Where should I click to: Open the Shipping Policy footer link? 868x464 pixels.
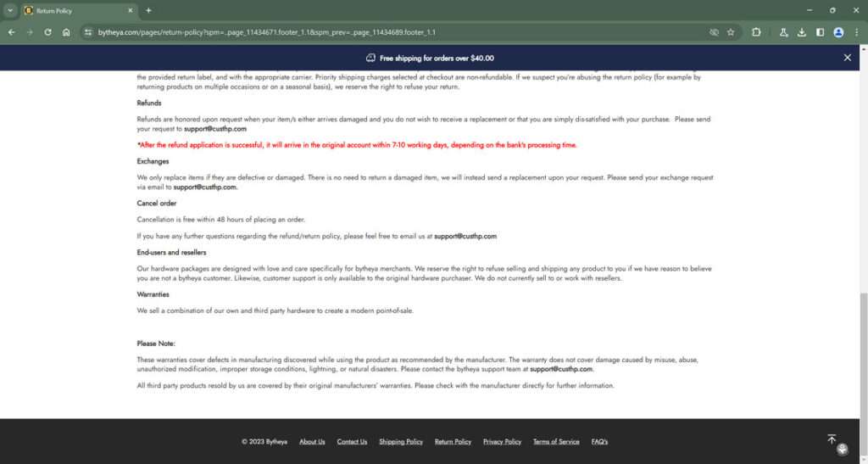(x=401, y=441)
